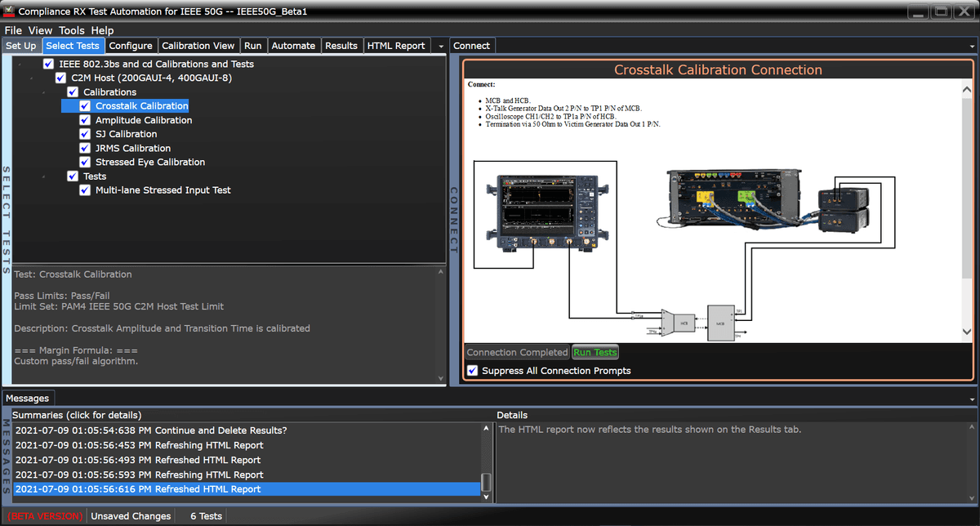This screenshot has width=980, height=526.
Task: Open the HTML Report tab
Action: pos(396,45)
